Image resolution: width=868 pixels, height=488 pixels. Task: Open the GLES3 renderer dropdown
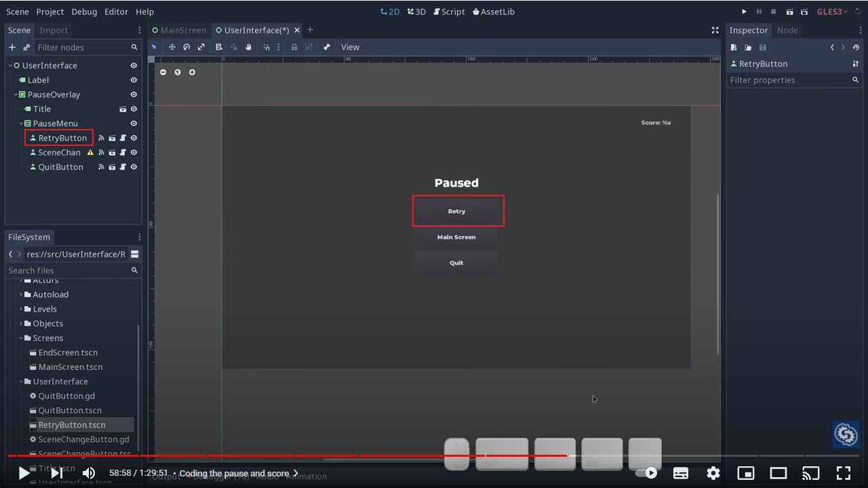[832, 12]
